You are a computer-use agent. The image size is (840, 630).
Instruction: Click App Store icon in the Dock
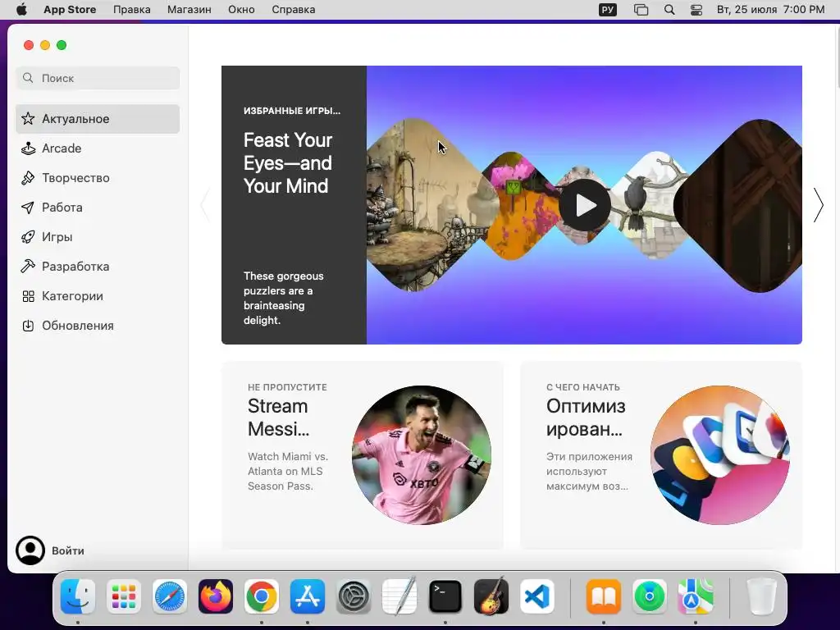click(x=308, y=596)
